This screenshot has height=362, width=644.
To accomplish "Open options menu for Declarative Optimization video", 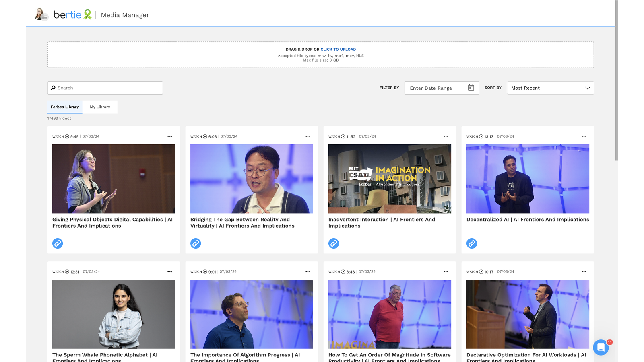I will (x=584, y=272).
